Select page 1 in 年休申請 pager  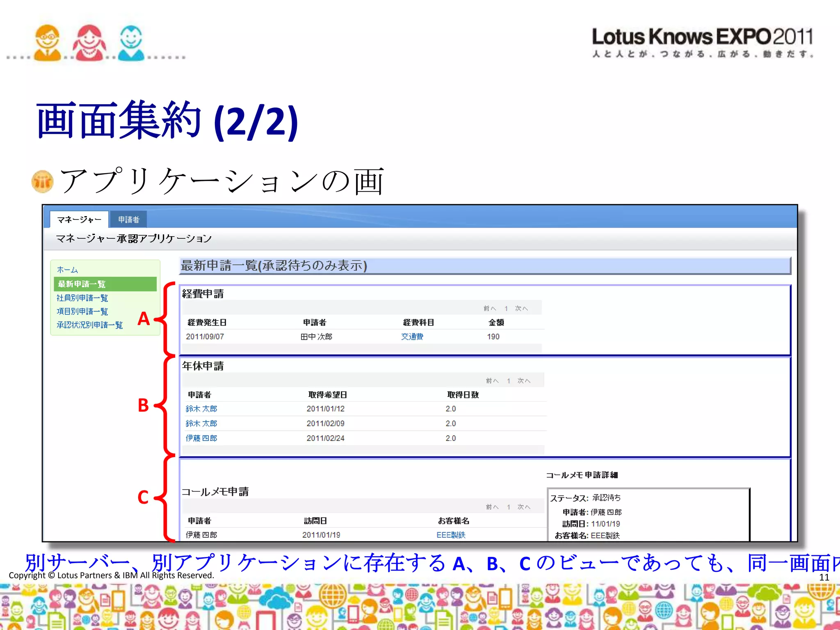click(509, 381)
